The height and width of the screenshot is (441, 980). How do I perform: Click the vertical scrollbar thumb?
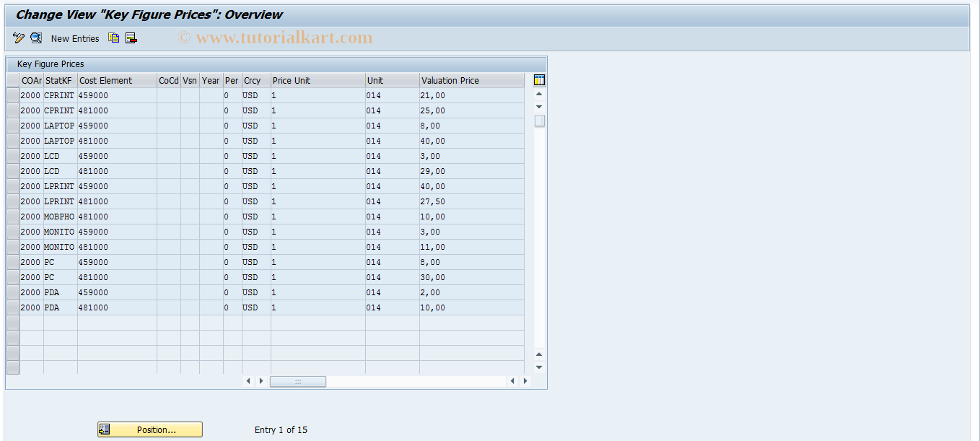[x=539, y=121]
